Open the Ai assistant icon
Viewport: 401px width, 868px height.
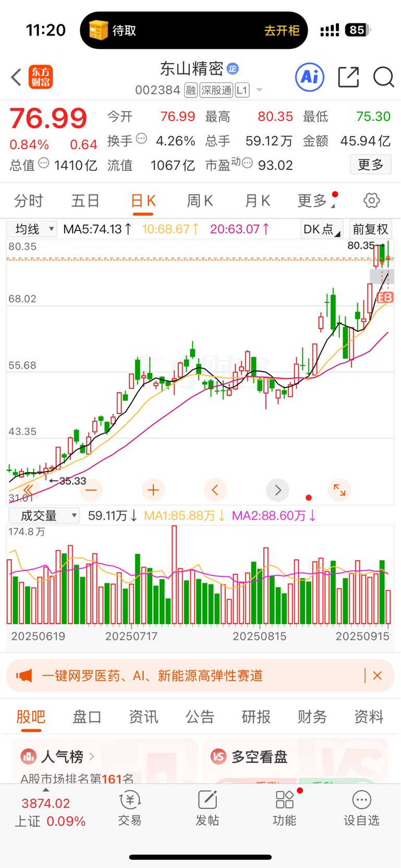(x=310, y=77)
